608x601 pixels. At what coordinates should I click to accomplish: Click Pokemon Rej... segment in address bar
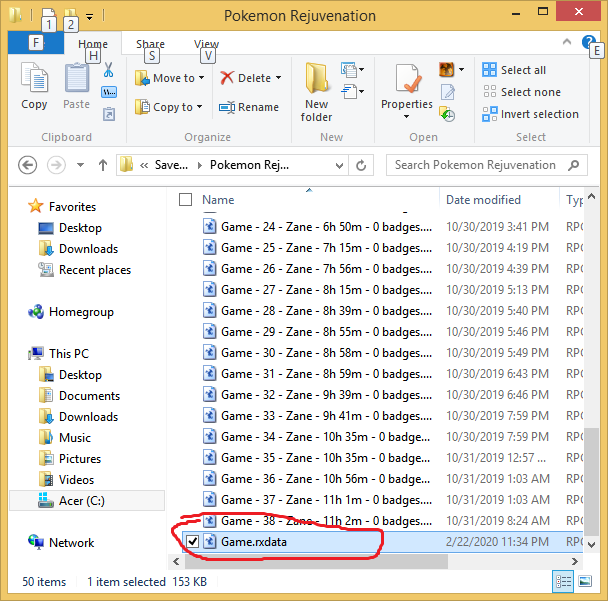(249, 166)
